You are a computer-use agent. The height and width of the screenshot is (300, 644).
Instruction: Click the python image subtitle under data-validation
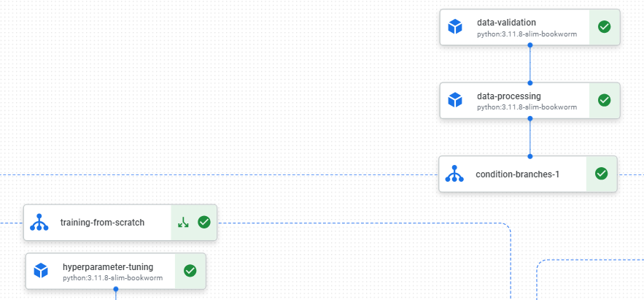[527, 34]
